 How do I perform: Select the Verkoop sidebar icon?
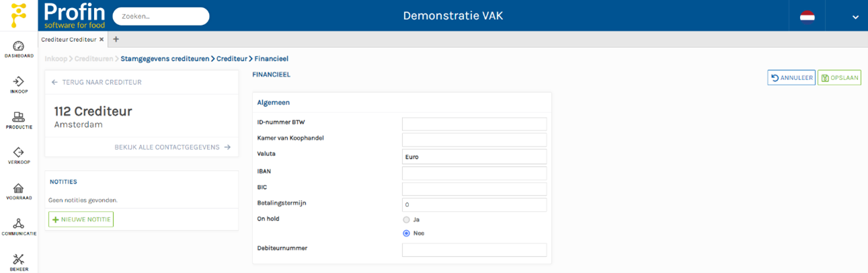[x=19, y=153]
